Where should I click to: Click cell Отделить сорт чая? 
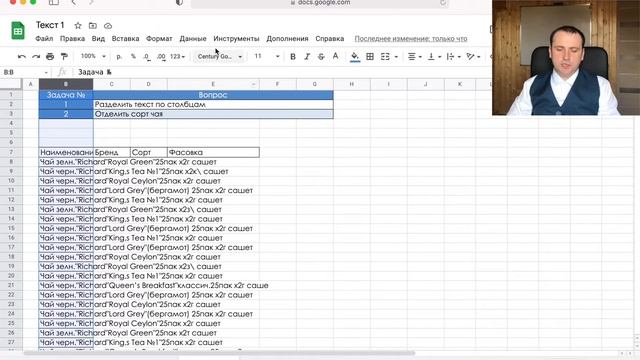click(x=213, y=114)
